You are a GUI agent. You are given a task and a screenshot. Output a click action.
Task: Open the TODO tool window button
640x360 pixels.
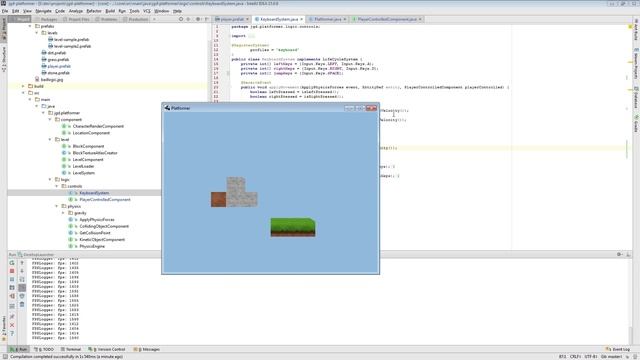tap(44, 349)
